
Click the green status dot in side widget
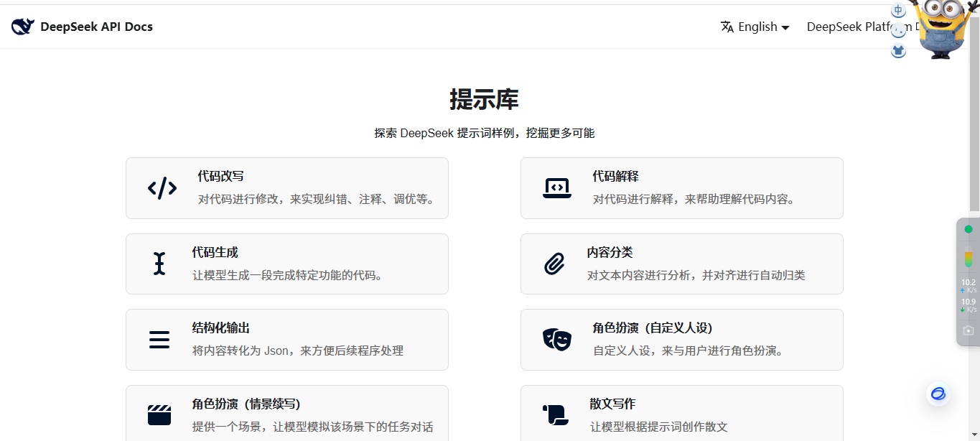click(968, 229)
